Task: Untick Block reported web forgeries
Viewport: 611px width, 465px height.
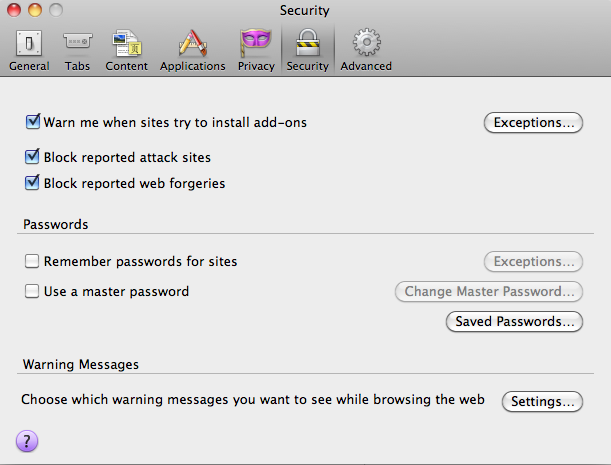Action: [x=32, y=182]
